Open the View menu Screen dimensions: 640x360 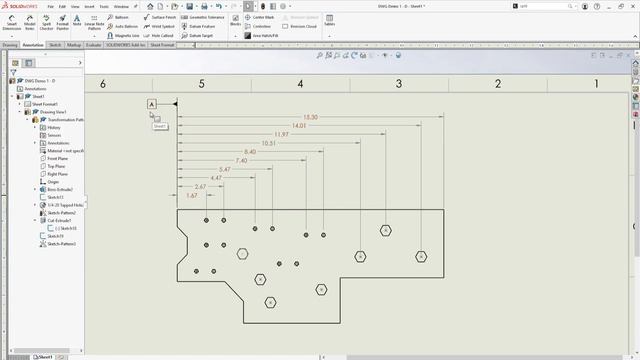(x=75, y=7)
